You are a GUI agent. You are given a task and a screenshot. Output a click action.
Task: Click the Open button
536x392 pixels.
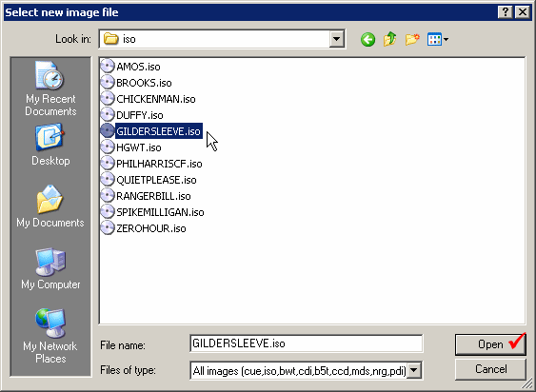pyautogui.click(x=490, y=344)
